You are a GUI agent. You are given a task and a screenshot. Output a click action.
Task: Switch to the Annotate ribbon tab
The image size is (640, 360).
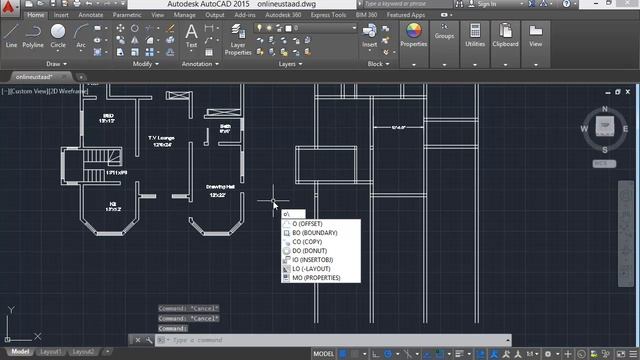[x=91, y=15]
